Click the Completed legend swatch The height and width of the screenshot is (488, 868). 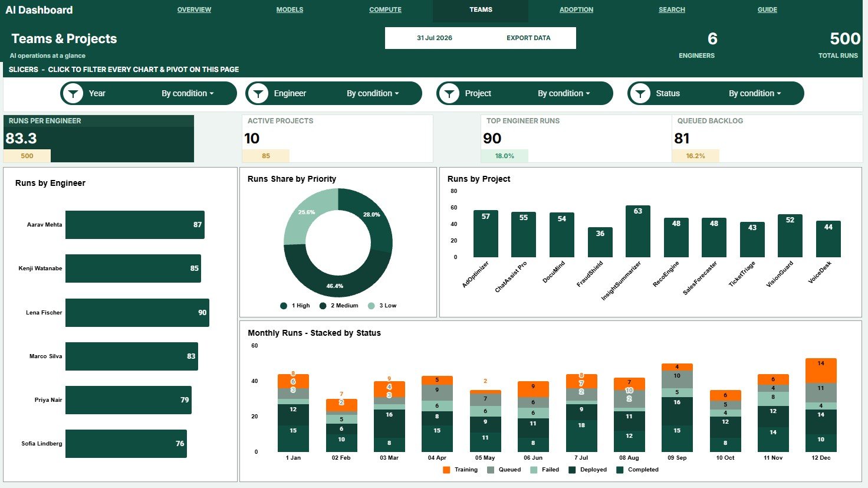[x=620, y=470]
